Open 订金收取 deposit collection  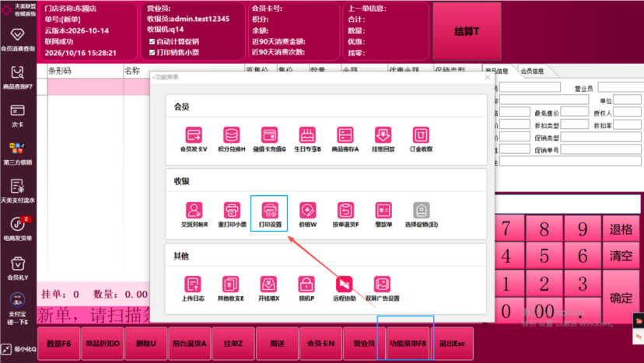tap(421, 140)
